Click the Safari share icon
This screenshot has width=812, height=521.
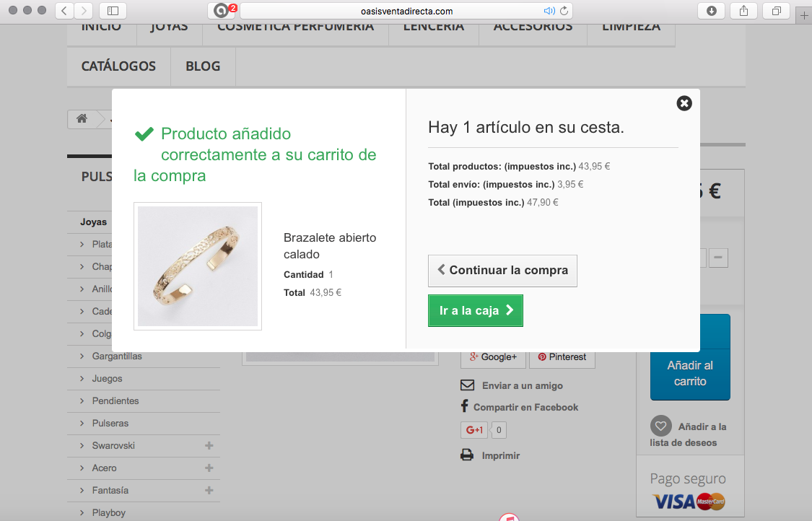pos(743,11)
